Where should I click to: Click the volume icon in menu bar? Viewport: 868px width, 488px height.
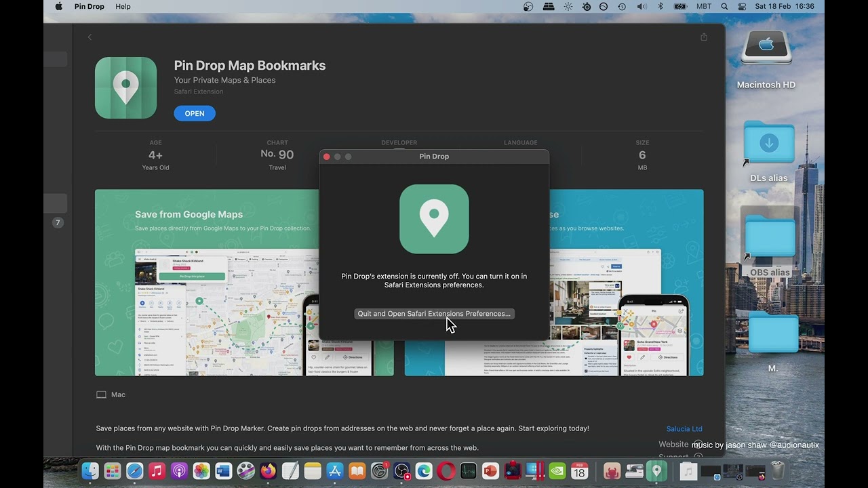(x=642, y=7)
